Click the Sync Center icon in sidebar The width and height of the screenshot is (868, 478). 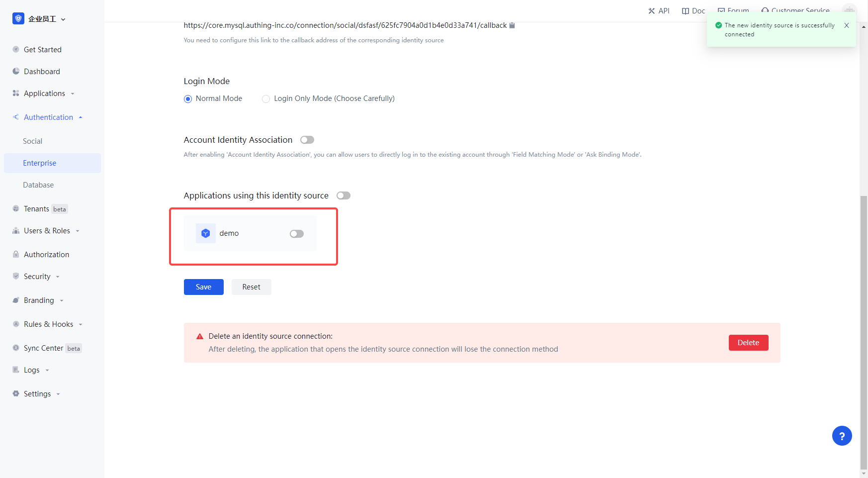pyautogui.click(x=16, y=348)
